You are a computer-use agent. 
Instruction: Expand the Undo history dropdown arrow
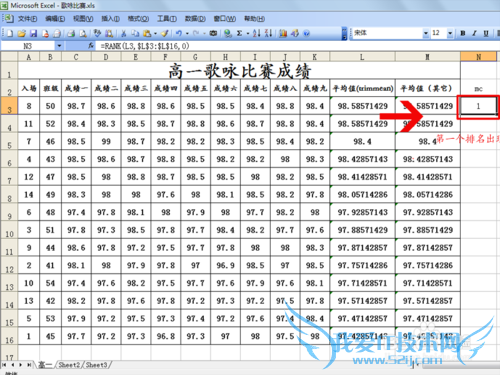tap(187, 33)
